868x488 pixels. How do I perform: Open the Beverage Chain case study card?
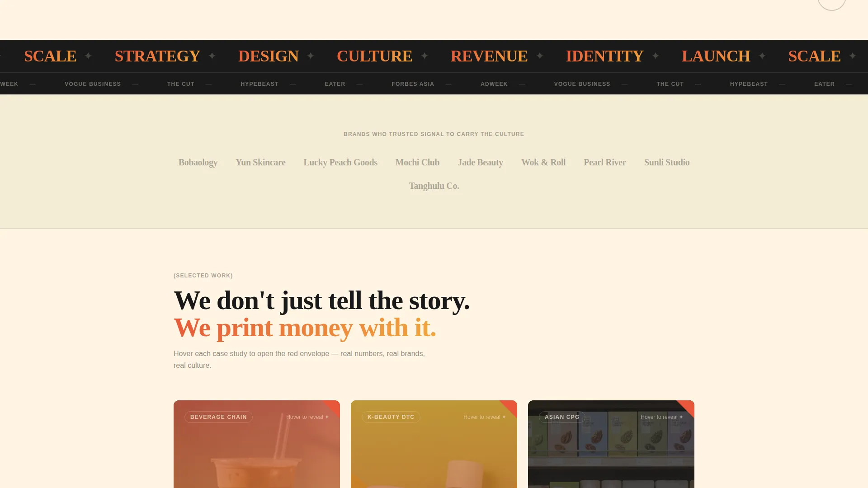click(x=257, y=444)
